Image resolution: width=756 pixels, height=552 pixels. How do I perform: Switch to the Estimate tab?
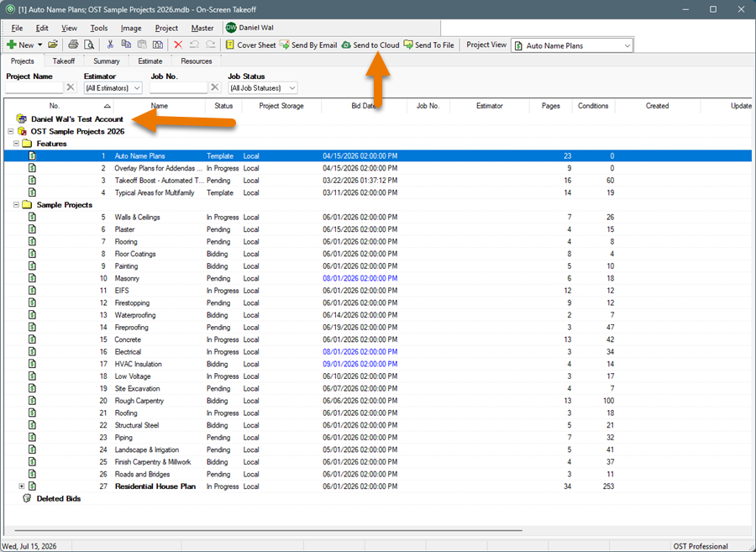(150, 61)
